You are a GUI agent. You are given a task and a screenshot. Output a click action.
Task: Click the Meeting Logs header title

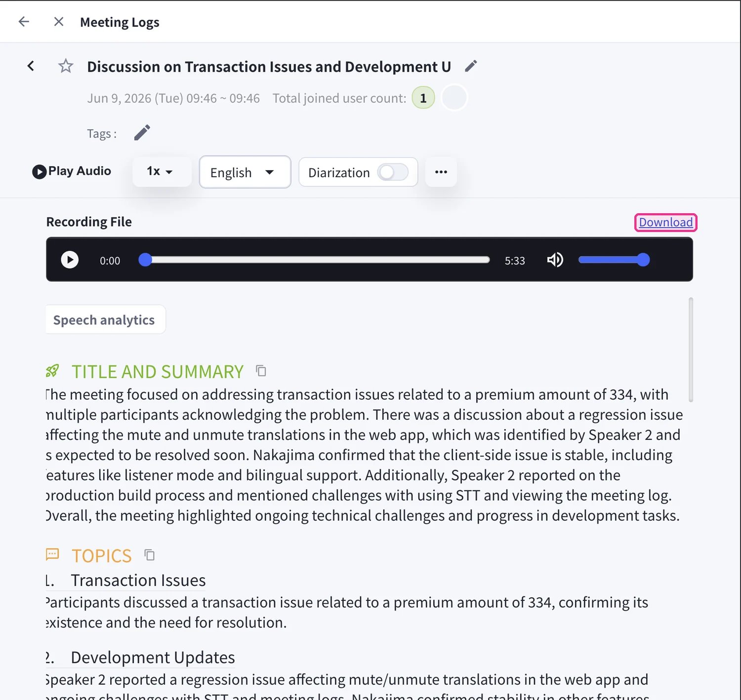120,22
